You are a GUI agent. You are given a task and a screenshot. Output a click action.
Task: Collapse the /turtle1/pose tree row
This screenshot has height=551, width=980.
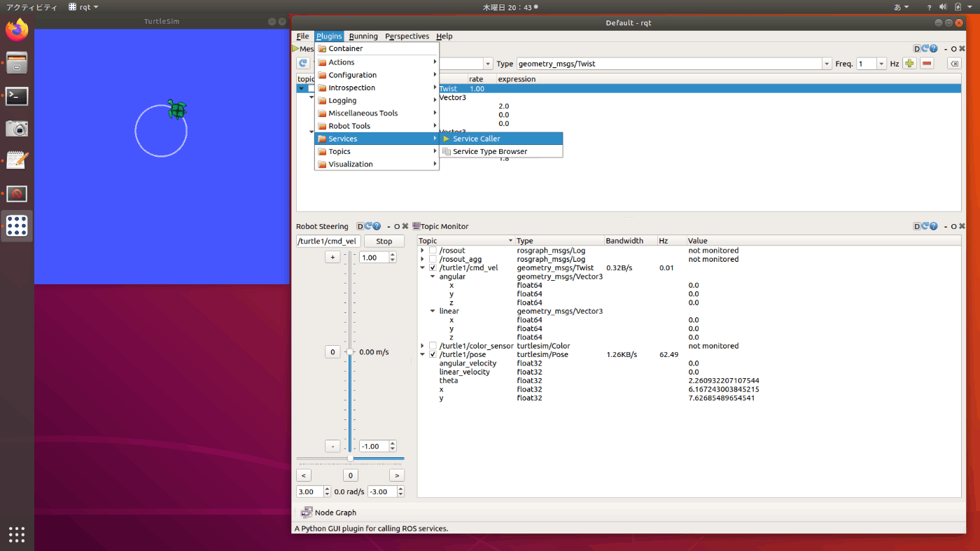pos(422,355)
